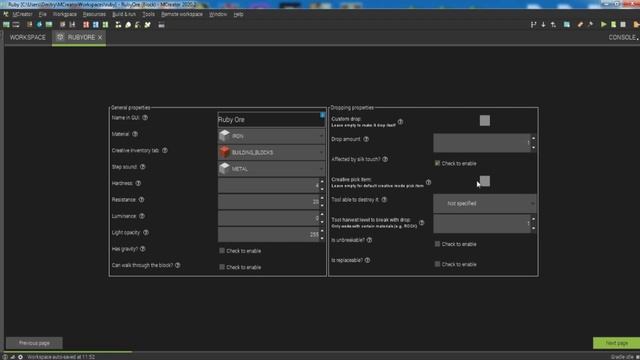The height and width of the screenshot is (360, 640).
Task: Open the CONSOLE tab
Action: click(x=623, y=37)
